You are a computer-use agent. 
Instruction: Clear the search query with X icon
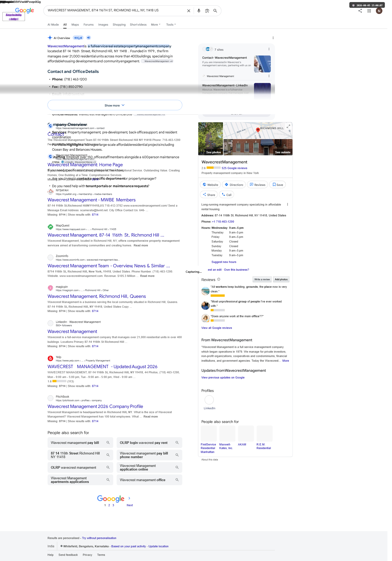point(189,11)
